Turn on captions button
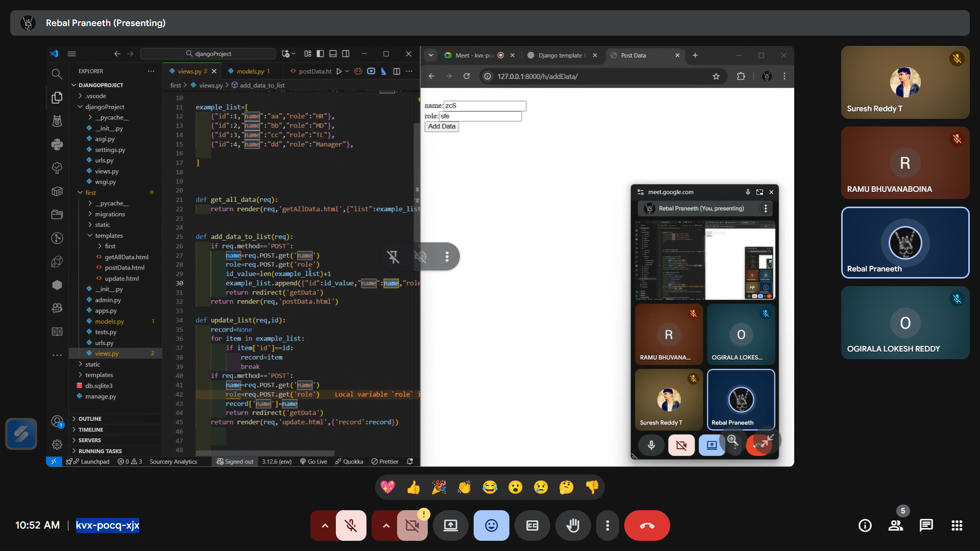Screen dimensions: 980x551 point(532,525)
